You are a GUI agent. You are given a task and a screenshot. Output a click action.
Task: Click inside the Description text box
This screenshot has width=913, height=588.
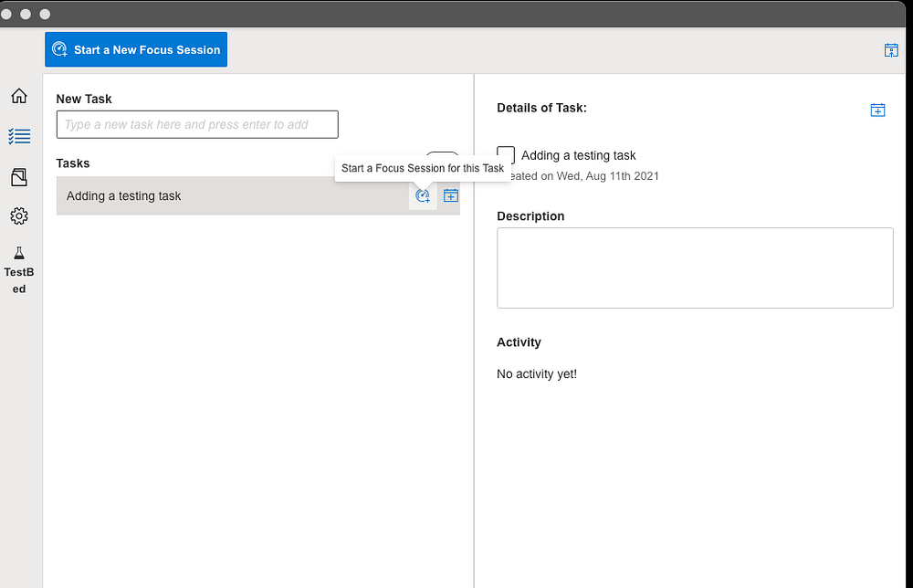pyautogui.click(x=695, y=268)
